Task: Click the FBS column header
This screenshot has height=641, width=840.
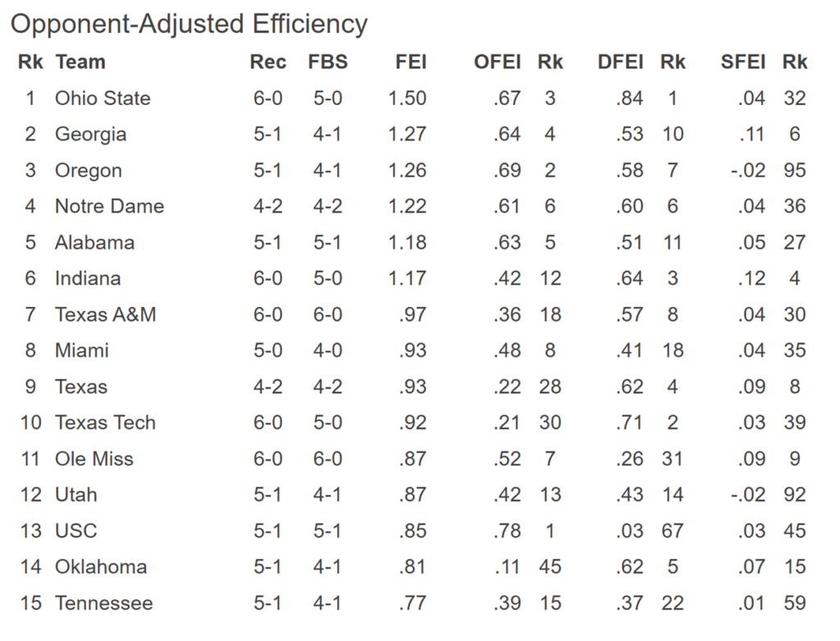Action: coord(328,62)
